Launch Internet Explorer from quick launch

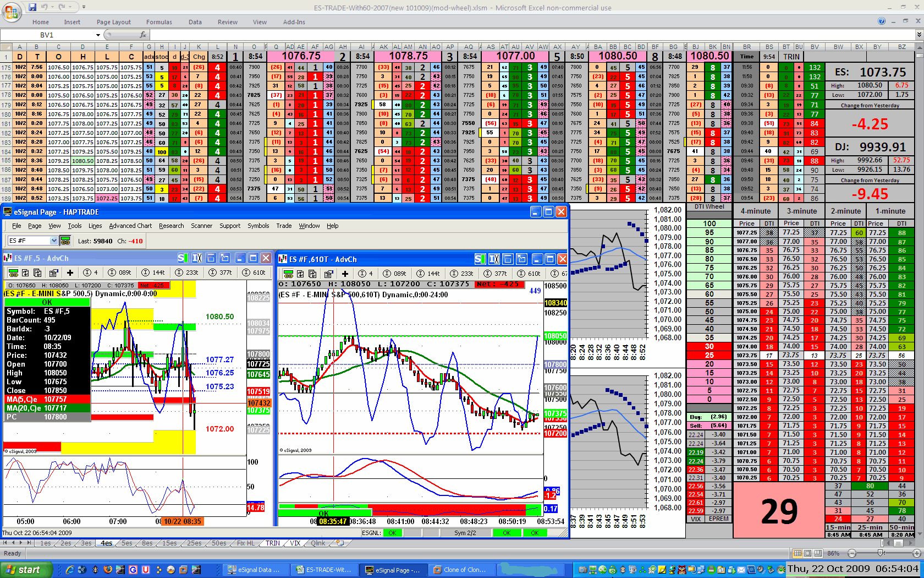(x=70, y=570)
